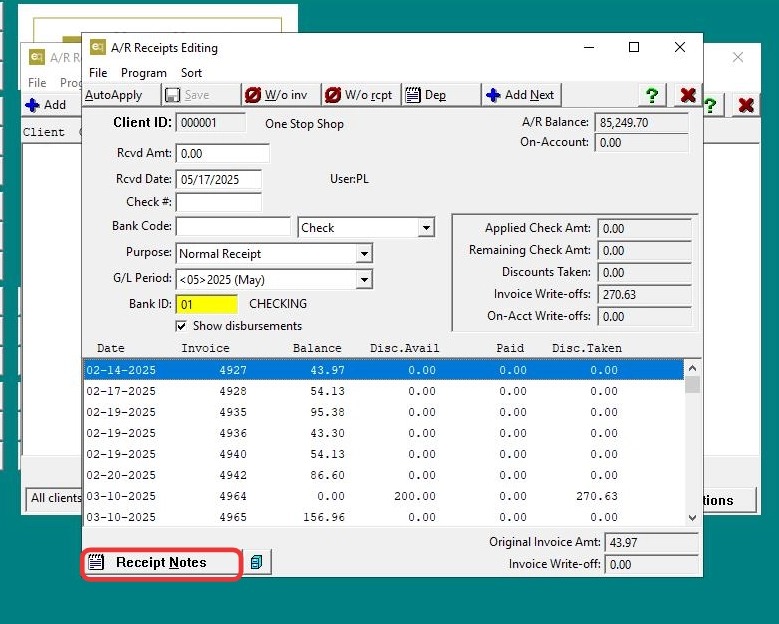Click the invoice list scroll down arrow
This screenshot has width=779, height=624.
tap(693, 518)
